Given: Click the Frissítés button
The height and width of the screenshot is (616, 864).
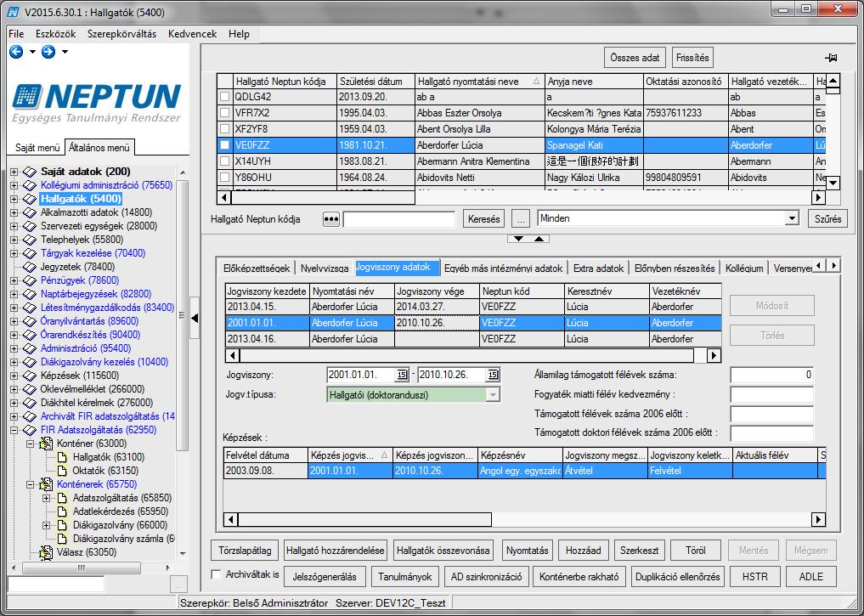Looking at the screenshot, I should pyautogui.click(x=692, y=58).
